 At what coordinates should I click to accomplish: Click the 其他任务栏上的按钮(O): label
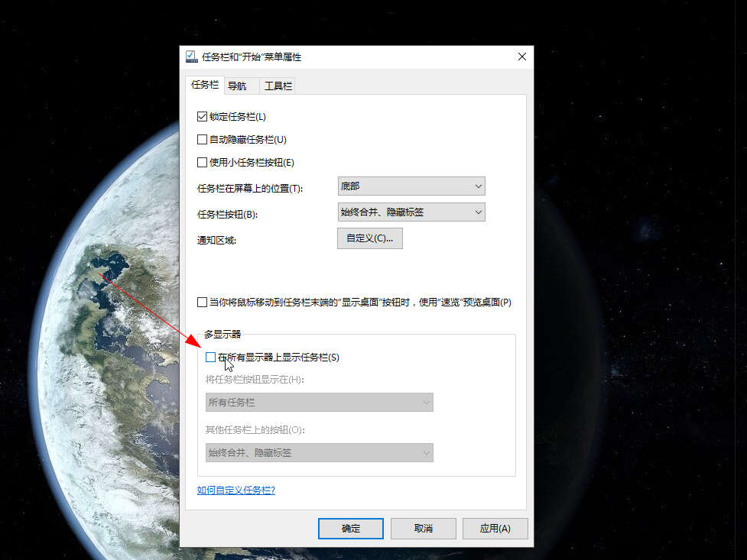point(255,430)
